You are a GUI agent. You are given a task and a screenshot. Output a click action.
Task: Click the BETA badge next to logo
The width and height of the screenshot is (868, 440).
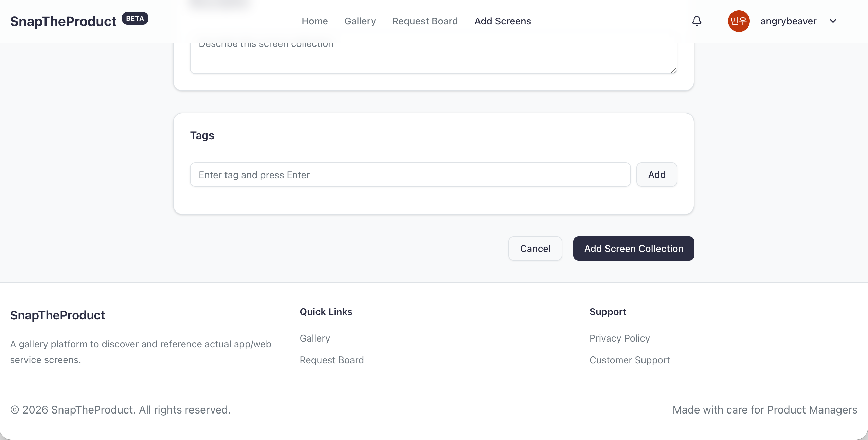pos(135,18)
